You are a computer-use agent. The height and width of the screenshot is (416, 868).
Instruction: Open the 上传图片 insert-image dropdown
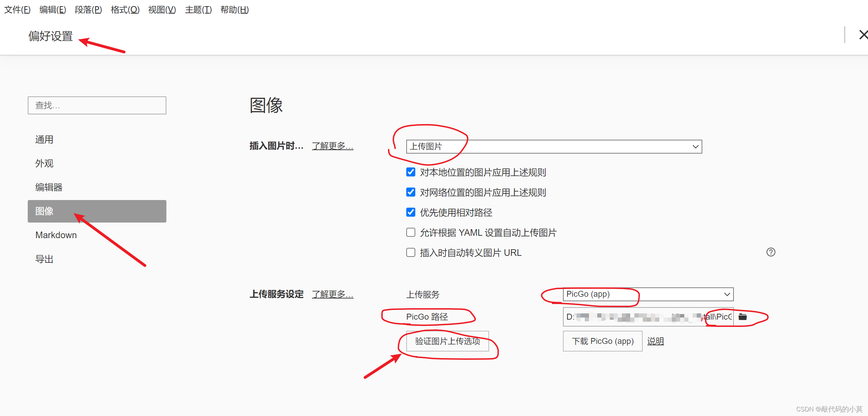click(x=554, y=147)
